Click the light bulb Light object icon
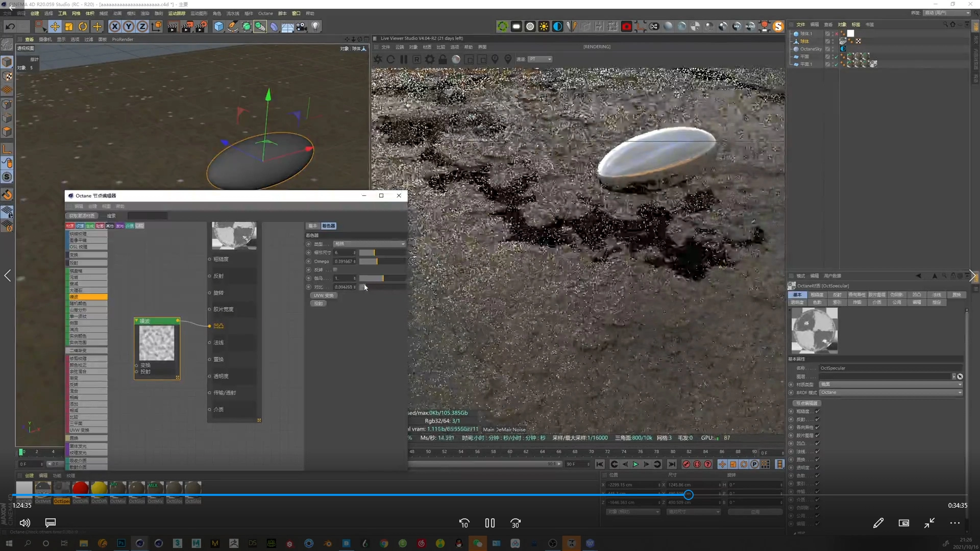 coord(316,27)
